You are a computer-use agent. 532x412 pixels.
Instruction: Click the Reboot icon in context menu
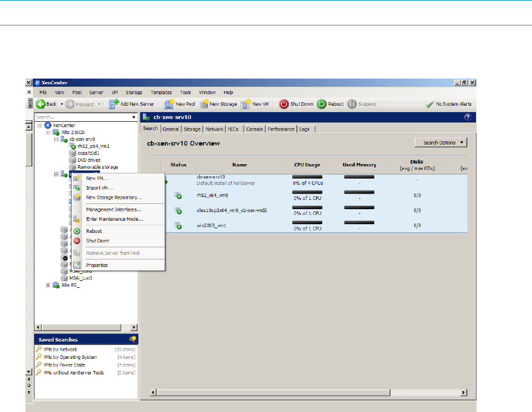(77, 231)
